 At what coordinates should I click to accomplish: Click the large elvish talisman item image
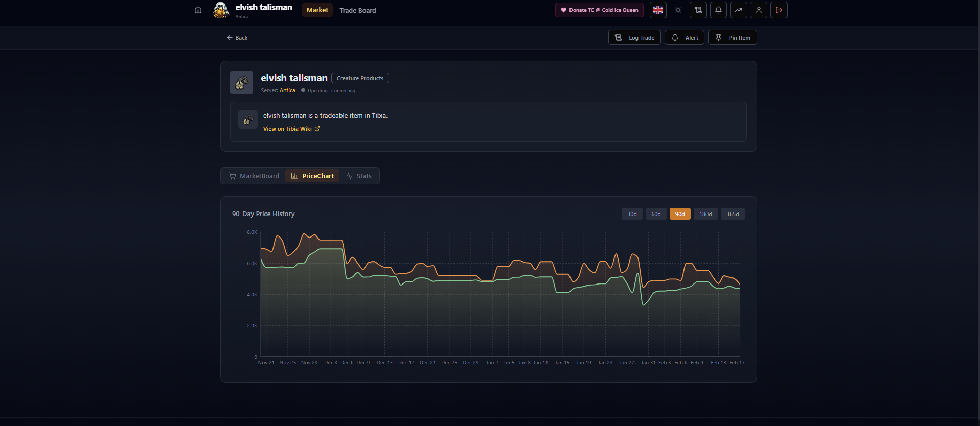click(x=241, y=82)
